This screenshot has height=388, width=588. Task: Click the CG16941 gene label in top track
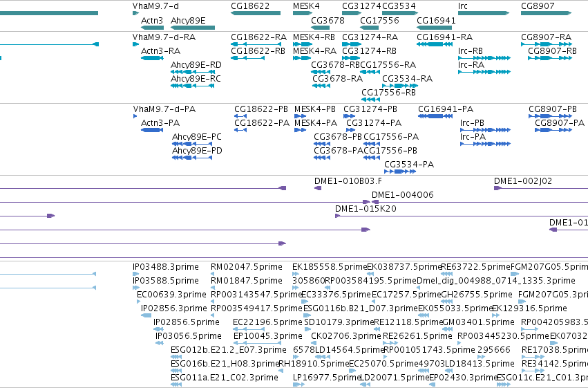(436, 21)
